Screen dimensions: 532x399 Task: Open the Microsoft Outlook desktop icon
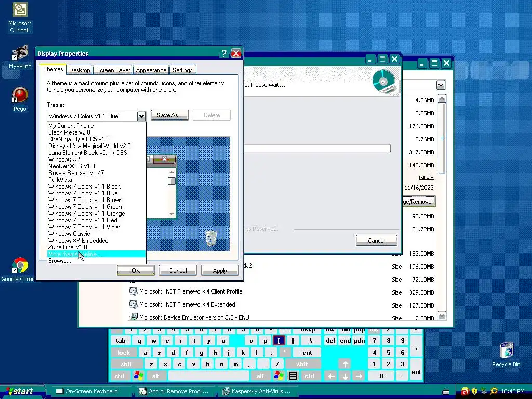coord(20,18)
